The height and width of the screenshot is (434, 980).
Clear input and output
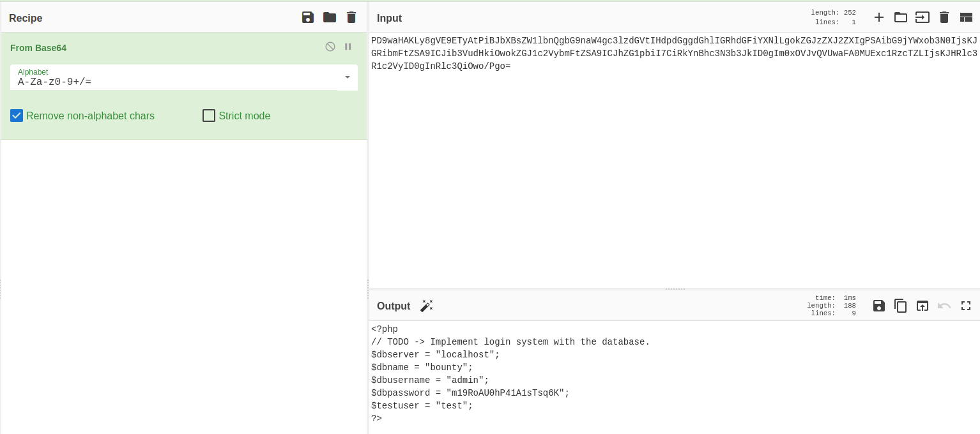(x=944, y=17)
